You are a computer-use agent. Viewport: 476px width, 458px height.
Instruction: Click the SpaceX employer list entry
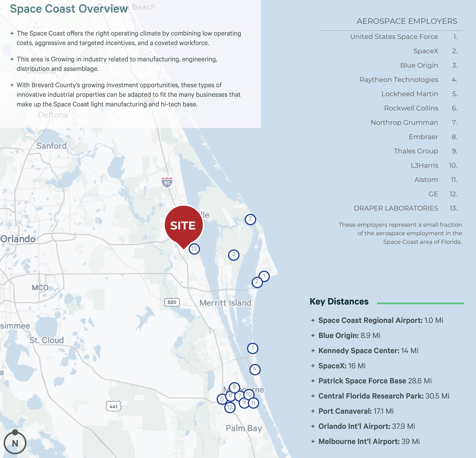(426, 51)
